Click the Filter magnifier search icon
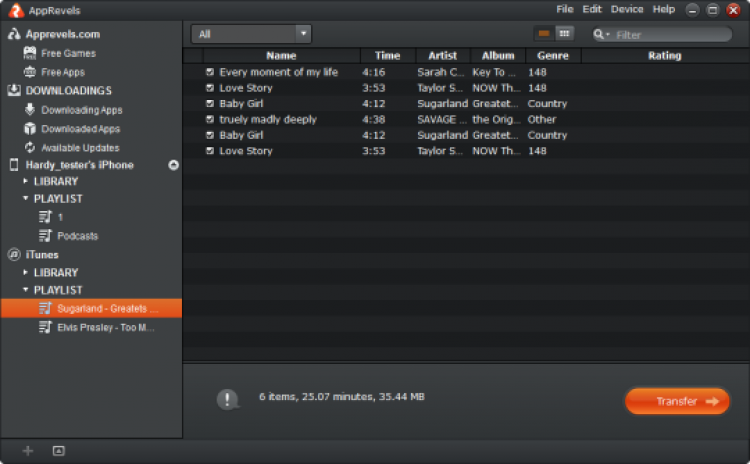 point(598,34)
